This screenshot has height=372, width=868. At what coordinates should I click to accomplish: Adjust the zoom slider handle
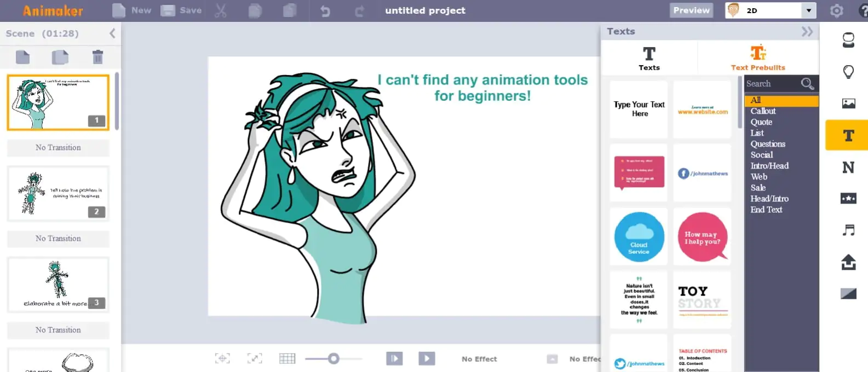point(334,359)
